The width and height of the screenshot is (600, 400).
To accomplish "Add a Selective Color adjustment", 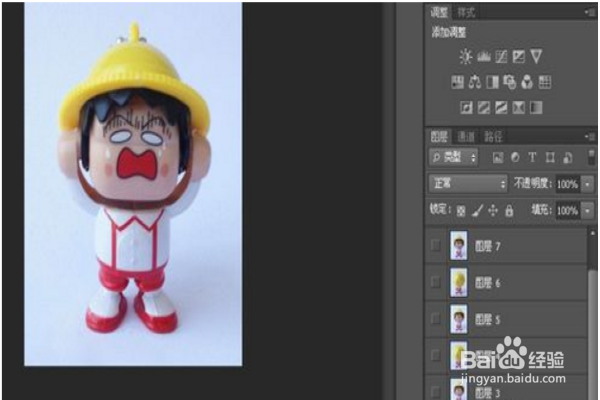I will click(x=518, y=108).
